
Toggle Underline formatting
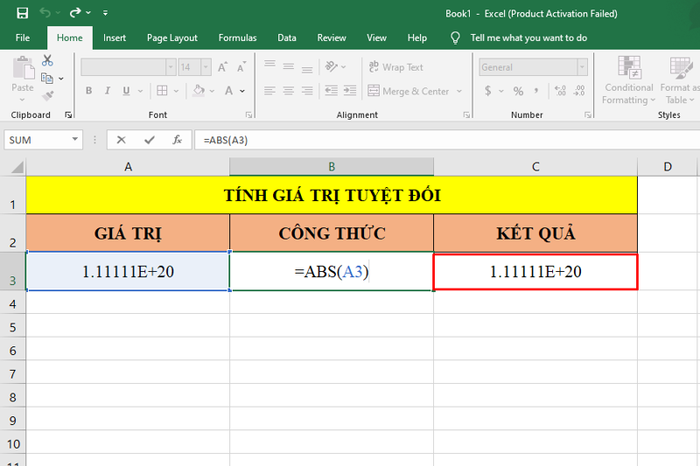coord(126,91)
